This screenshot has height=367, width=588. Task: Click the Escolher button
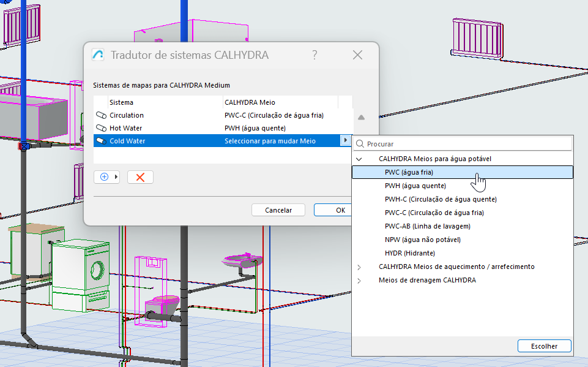pos(544,346)
